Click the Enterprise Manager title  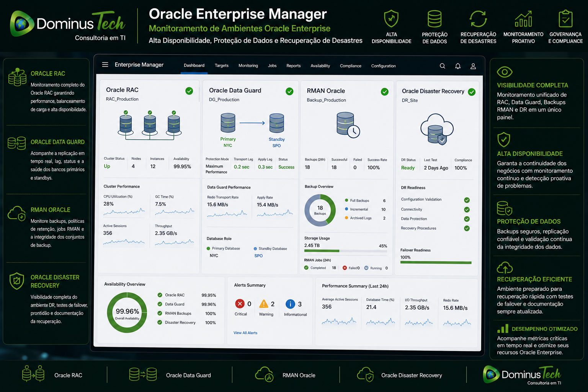139,65
